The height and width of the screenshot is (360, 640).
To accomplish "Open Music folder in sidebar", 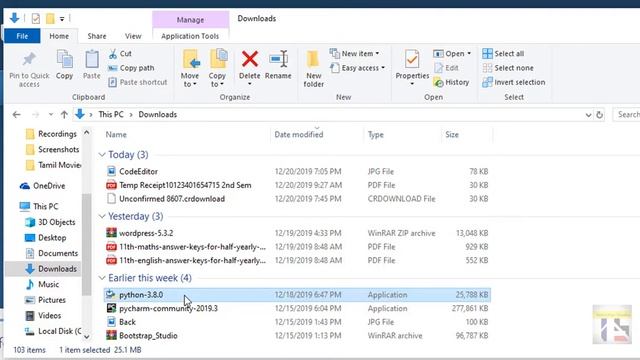I will click(42, 284).
